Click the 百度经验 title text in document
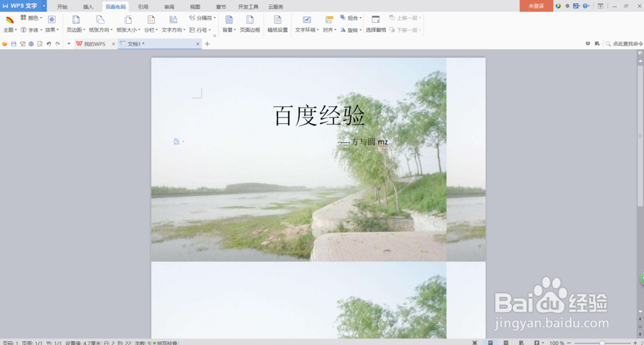Screen dimensions: 644x345 click(319, 116)
